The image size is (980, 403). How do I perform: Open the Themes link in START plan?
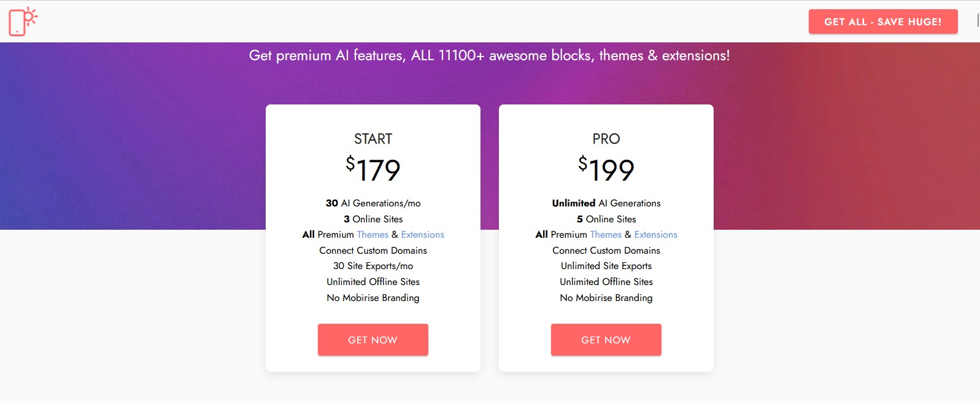[372, 235]
